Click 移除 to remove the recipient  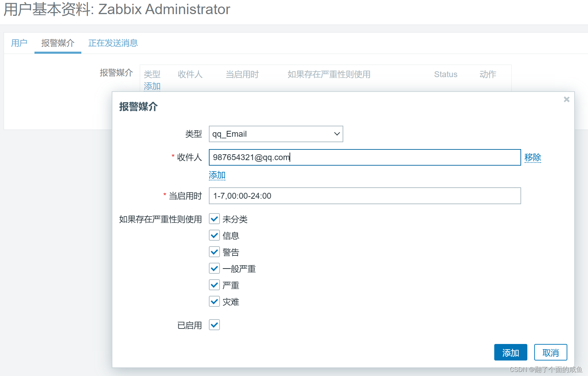pos(533,157)
